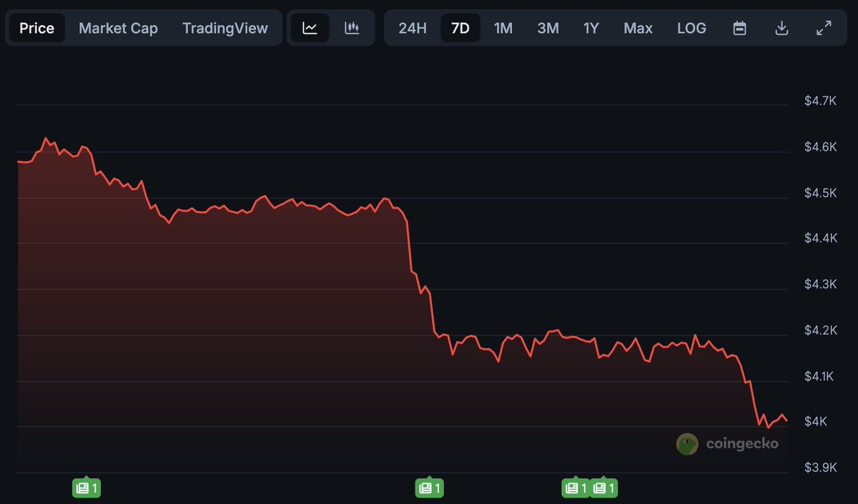Image resolution: width=858 pixels, height=504 pixels.
Task: Click the $4.2K axis label
Action: coord(819,330)
